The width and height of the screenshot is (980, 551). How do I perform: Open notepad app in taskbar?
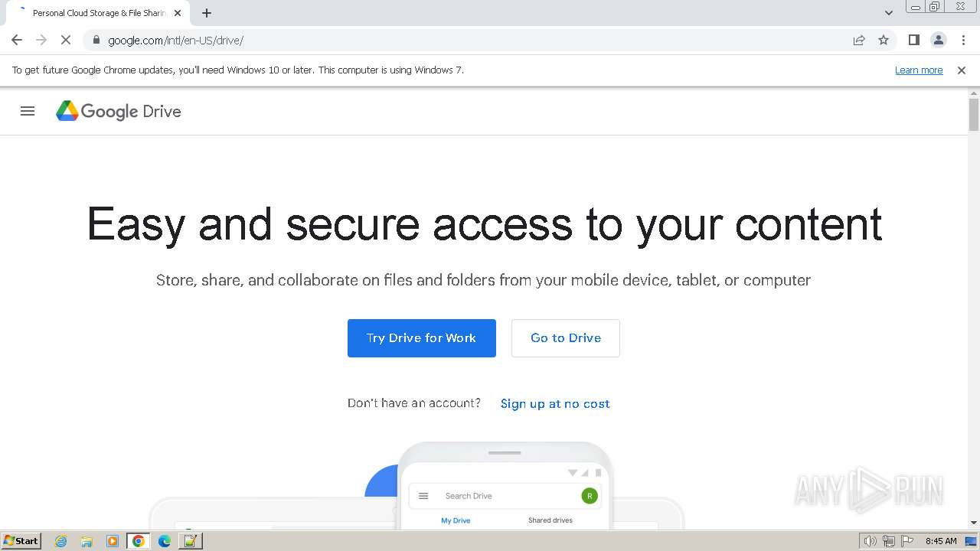tap(190, 541)
